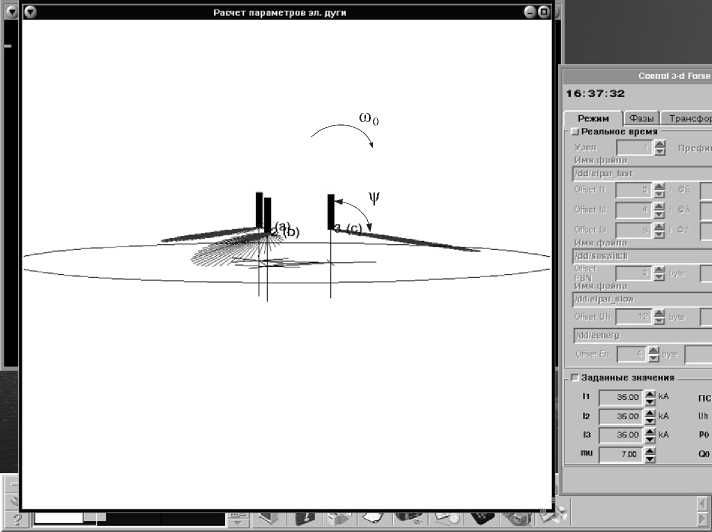Click the upper scroll arrow in the panel corner

pyautogui.click(x=702, y=503)
